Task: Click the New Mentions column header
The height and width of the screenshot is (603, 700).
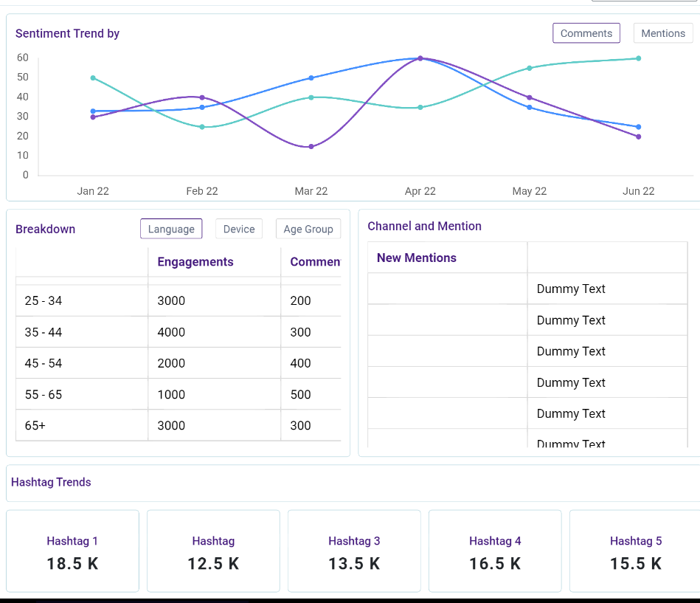Action: [x=417, y=258]
